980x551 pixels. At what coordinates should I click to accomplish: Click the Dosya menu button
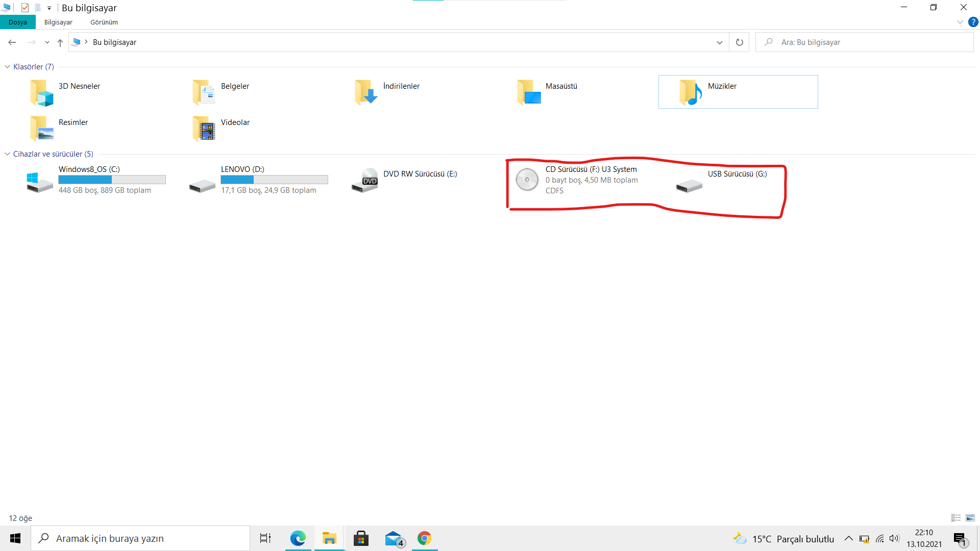click(18, 22)
